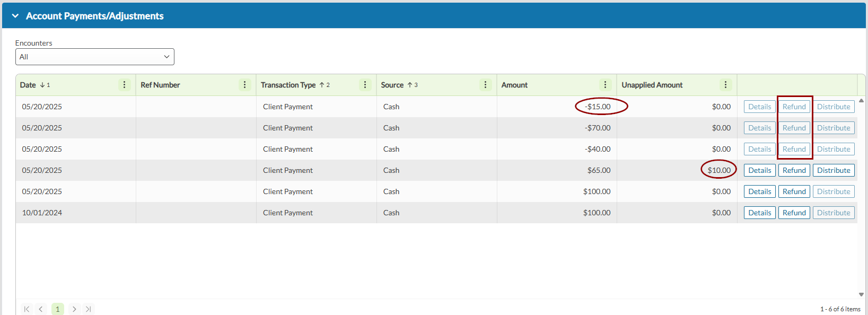Open the Source column options menu

[x=485, y=85]
